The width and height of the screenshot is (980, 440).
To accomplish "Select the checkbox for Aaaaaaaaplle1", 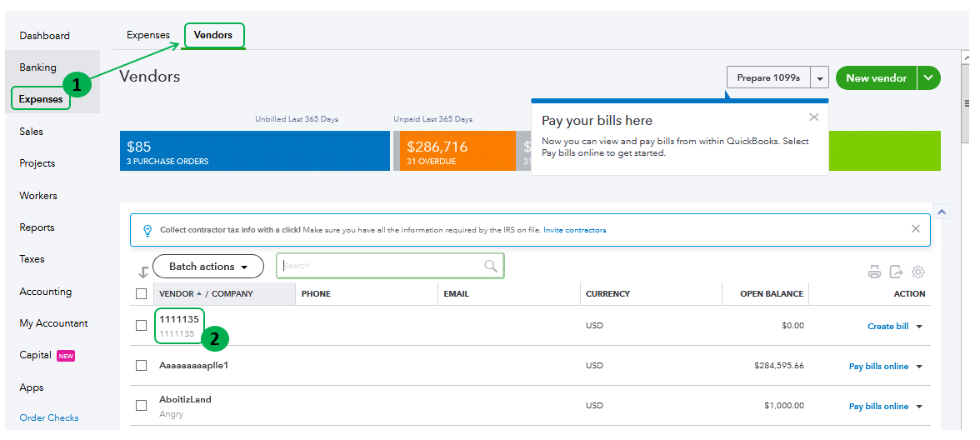I will 142,366.
